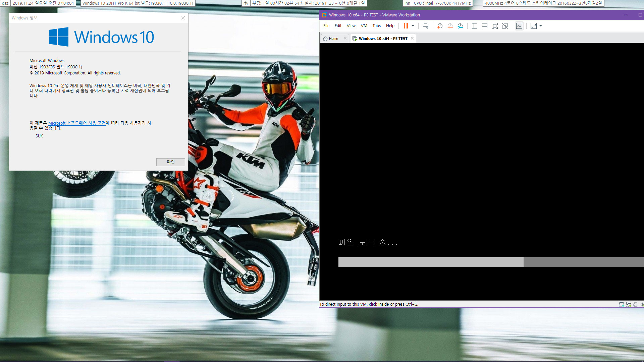644x362 pixels.
Task: Click the 파일 로드 중... text
Action: coord(368,242)
